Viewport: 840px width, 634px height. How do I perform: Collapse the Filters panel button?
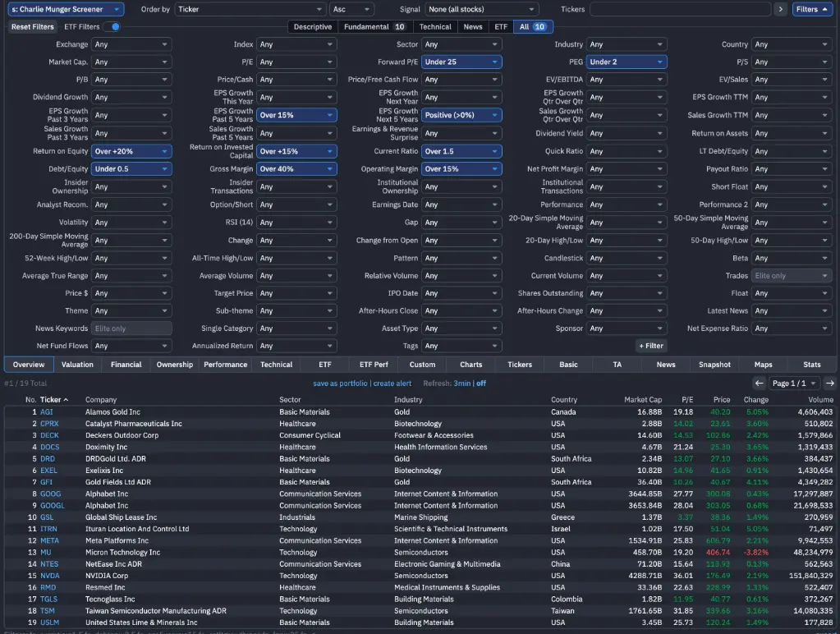[811, 9]
